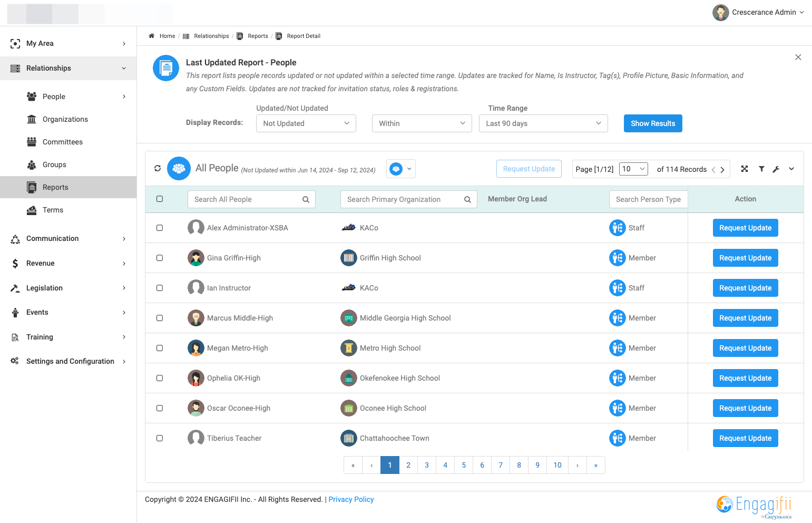Open the fullscreen expand icon in table toolbar
The height and width of the screenshot is (523, 812).
pyautogui.click(x=745, y=169)
